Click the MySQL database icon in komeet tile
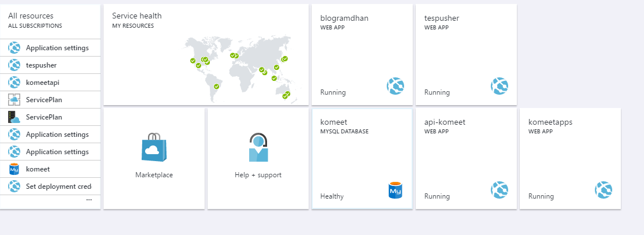This screenshot has height=235, width=644. pos(395,191)
